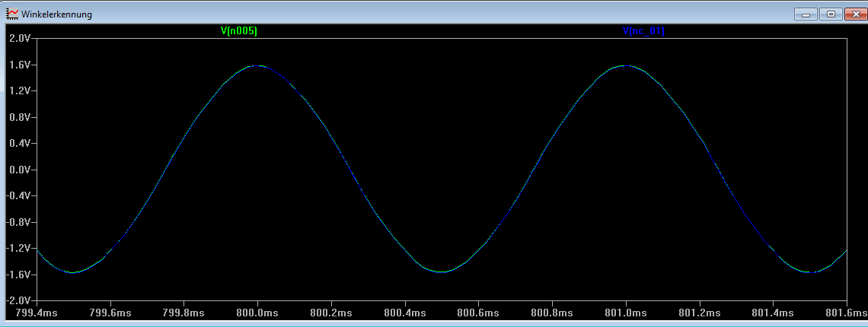The height and width of the screenshot is (327, 868).
Task: Click the V(n005) green trace label
Action: (239, 31)
